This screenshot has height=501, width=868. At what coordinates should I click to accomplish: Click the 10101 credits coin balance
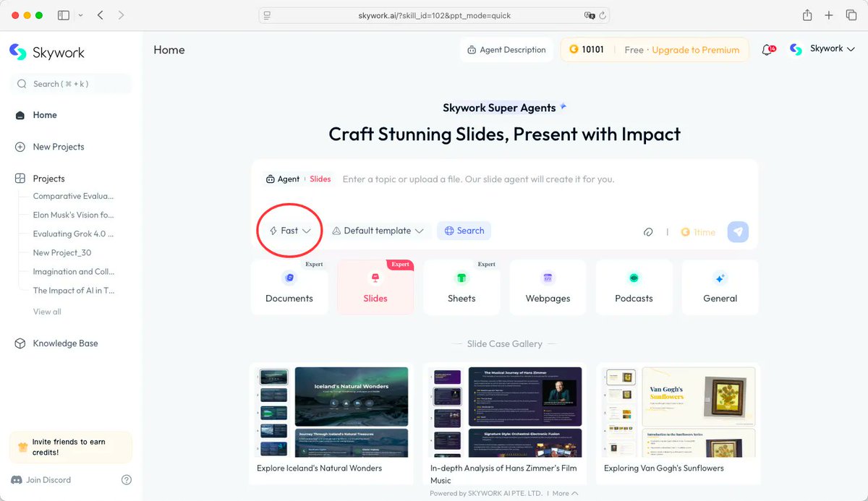[x=587, y=50]
